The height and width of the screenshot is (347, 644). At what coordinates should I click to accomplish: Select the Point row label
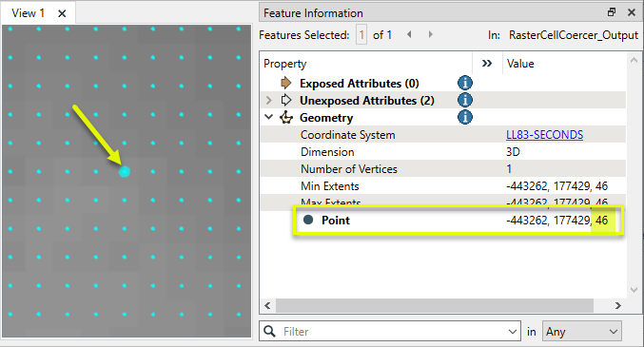336,221
